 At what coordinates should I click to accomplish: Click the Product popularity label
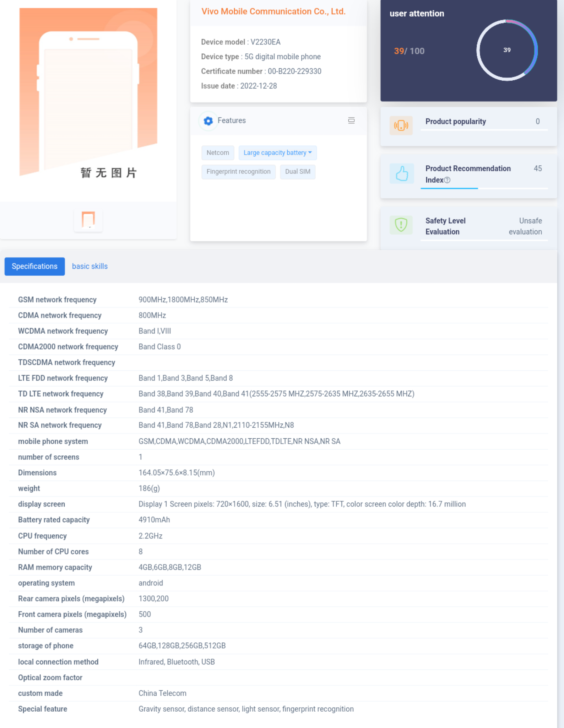pyautogui.click(x=456, y=122)
